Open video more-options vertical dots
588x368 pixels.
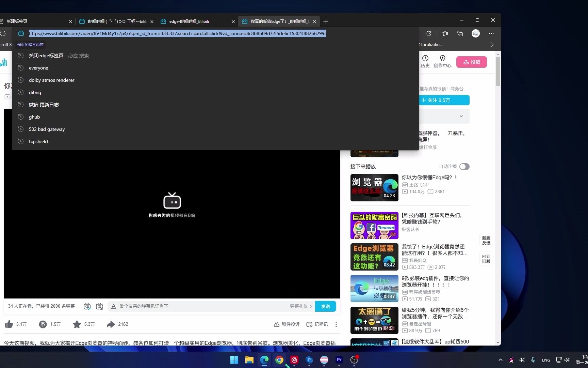pos(336,324)
